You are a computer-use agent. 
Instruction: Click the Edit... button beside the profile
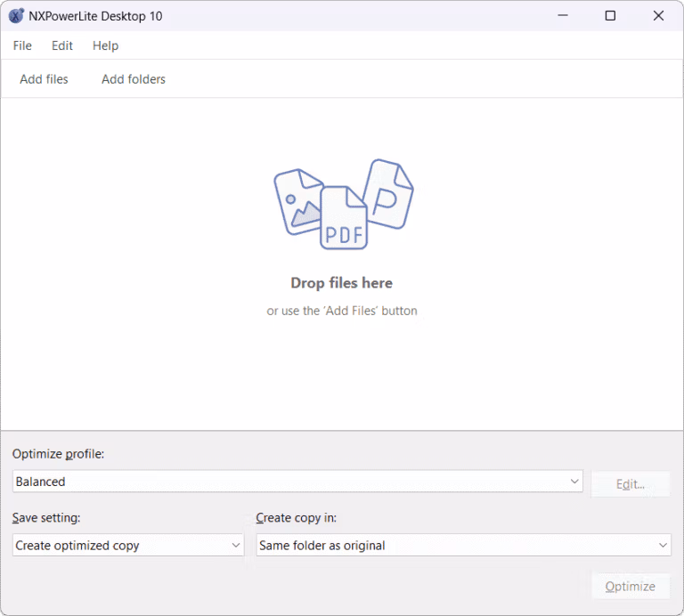[631, 484]
